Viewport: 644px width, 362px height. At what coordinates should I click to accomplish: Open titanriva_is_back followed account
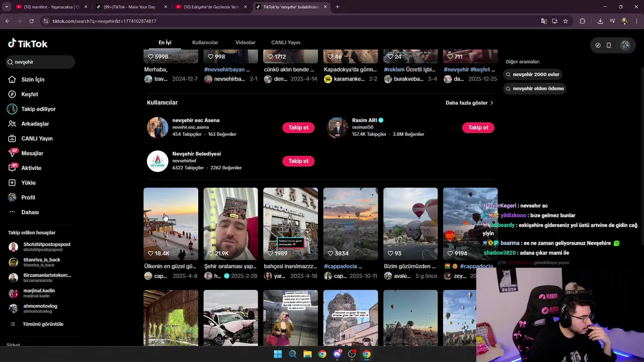pos(40,262)
